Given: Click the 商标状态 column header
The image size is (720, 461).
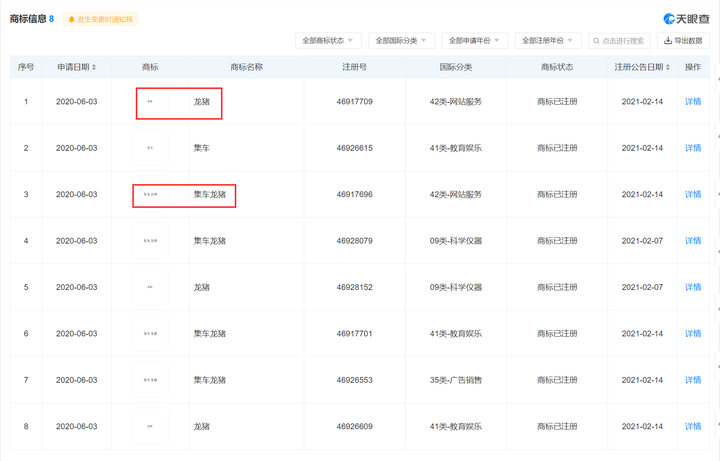Looking at the screenshot, I should click(x=557, y=67).
